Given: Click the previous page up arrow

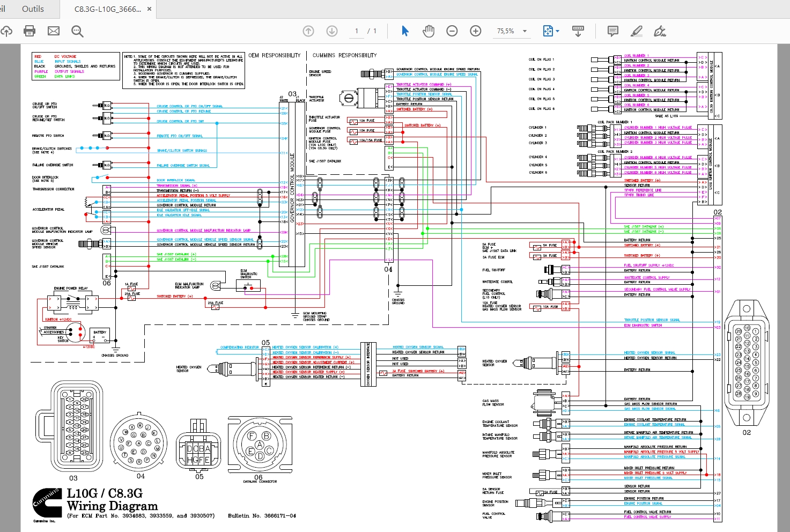Looking at the screenshot, I should point(308,31).
